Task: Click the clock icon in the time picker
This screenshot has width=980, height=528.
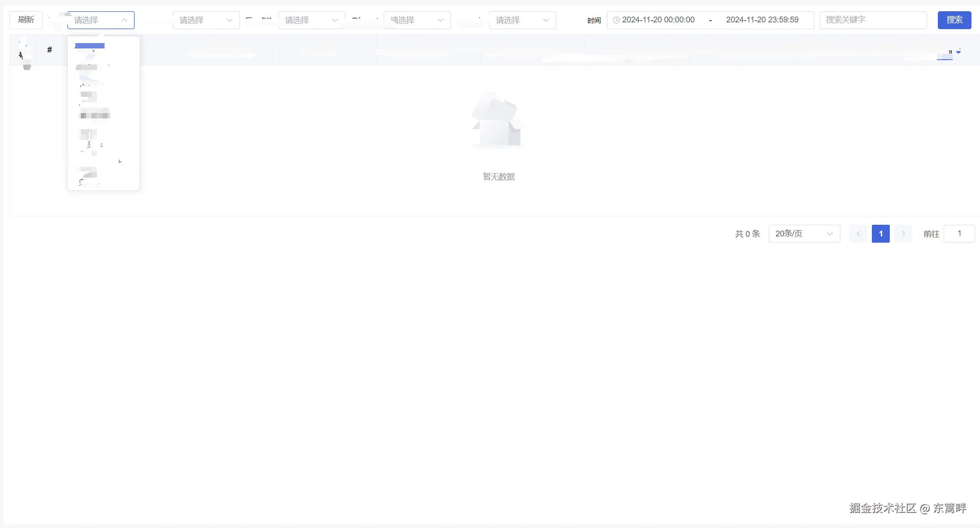Action: pyautogui.click(x=616, y=20)
